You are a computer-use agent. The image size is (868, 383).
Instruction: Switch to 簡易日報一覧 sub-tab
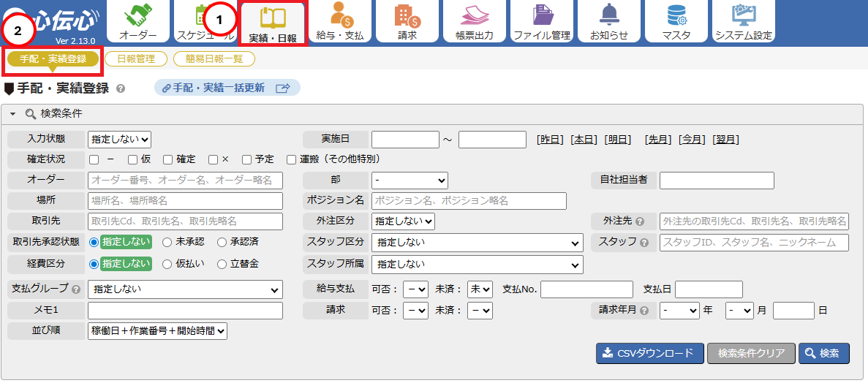(x=214, y=59)
